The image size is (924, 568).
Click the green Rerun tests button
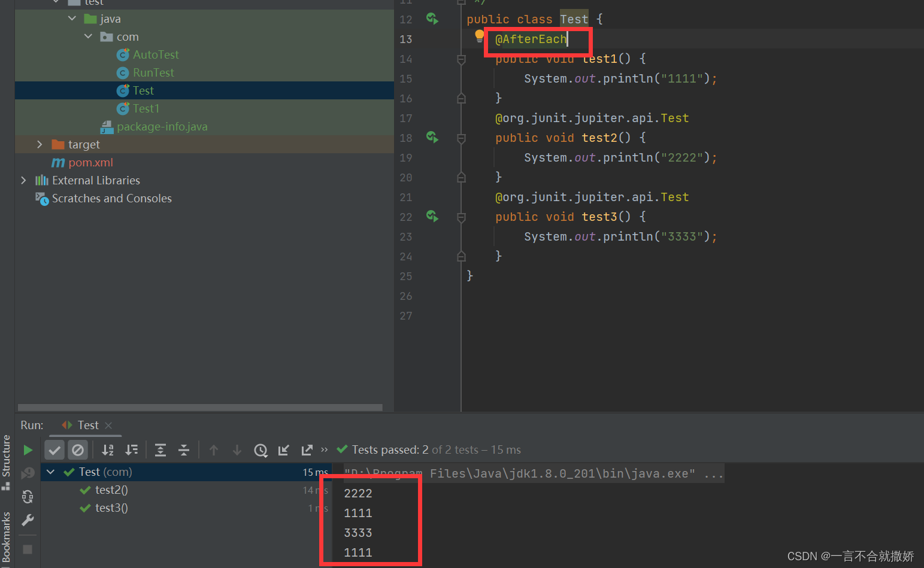tap(28, 449)
